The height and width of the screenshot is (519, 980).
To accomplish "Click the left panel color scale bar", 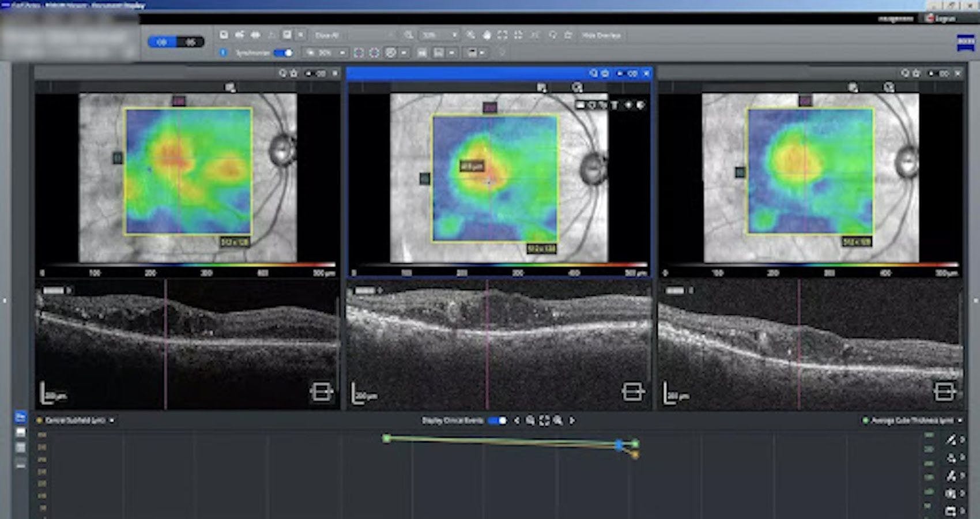I will (x=189, y=265).
